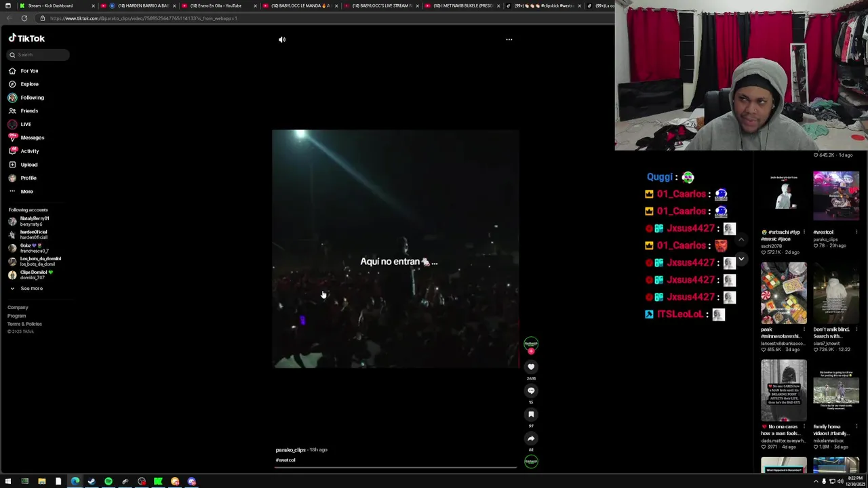Image resolution: width=868 pixels, height=488 pixels.
Task: Open Spotify from the taskbar
Action: (108, 482)
